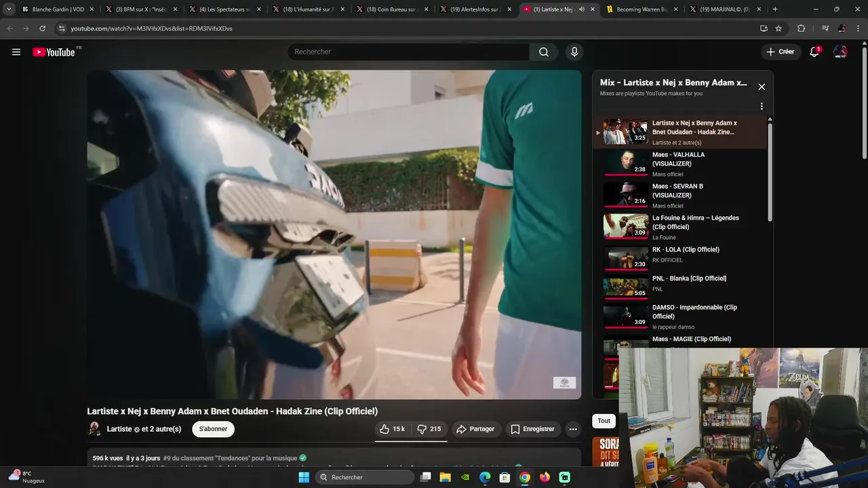Bookmark this page with the star
Viewport: 868px width, 488px height.
point(778,28)
